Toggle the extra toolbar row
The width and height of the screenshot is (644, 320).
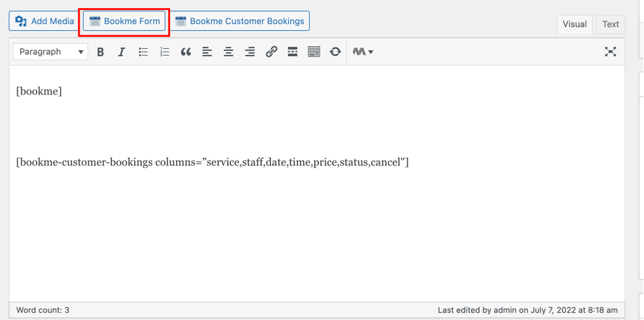[x=314, y=52]
